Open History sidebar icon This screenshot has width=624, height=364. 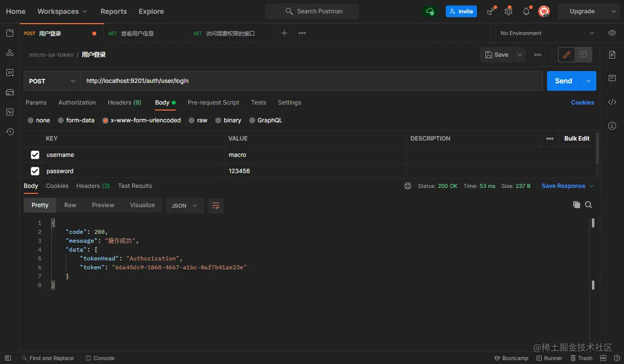click(10, 132)
